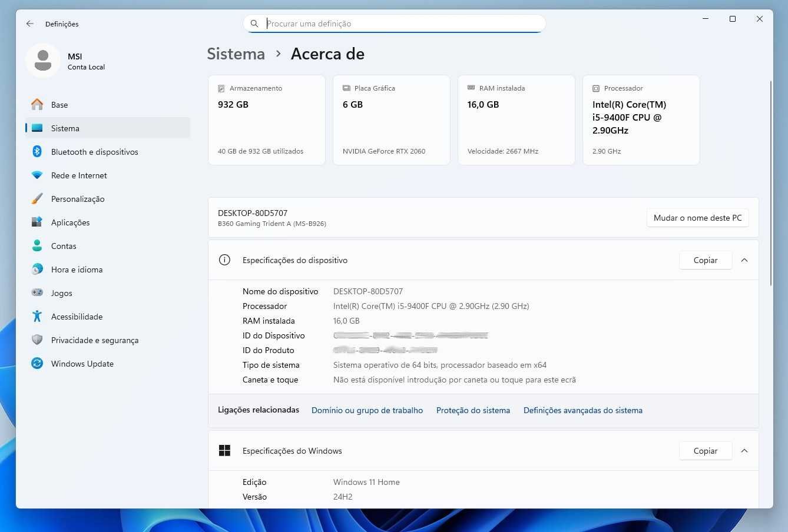This screenshot has height=532, width=788.
Task: Click the NVIDIA GeForce RTX 2060 text
Action: coord(384,151)
